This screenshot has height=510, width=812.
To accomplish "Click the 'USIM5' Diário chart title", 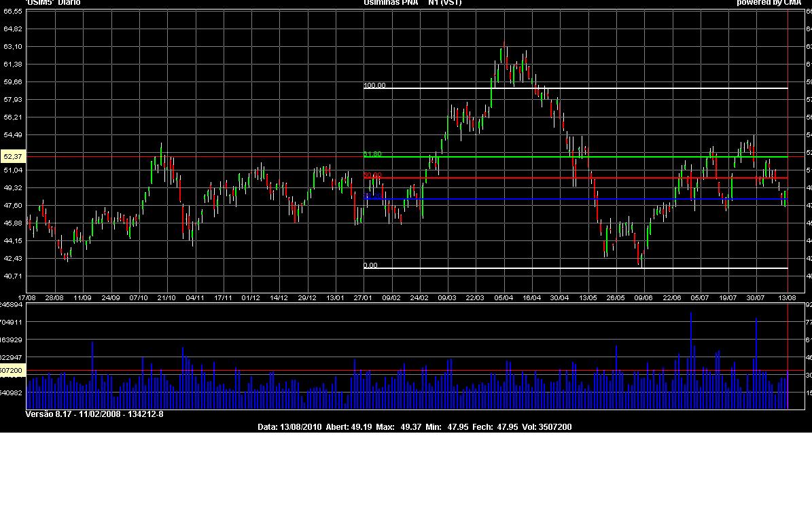I will [x=53, y=3].
